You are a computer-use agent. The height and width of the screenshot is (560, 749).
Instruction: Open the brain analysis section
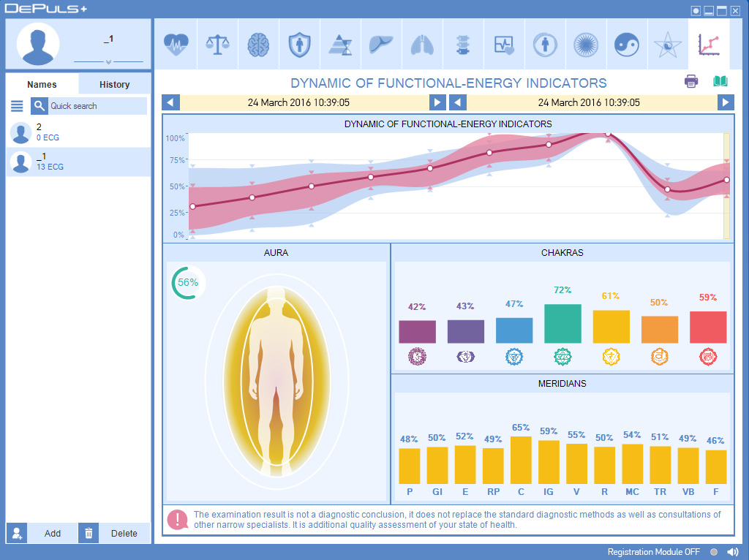(x=257, y=45)
